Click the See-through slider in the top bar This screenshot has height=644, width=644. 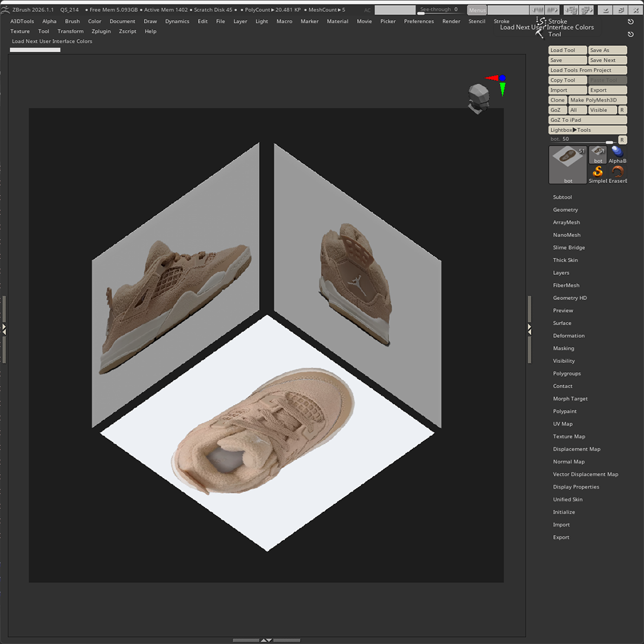(439, 9)
